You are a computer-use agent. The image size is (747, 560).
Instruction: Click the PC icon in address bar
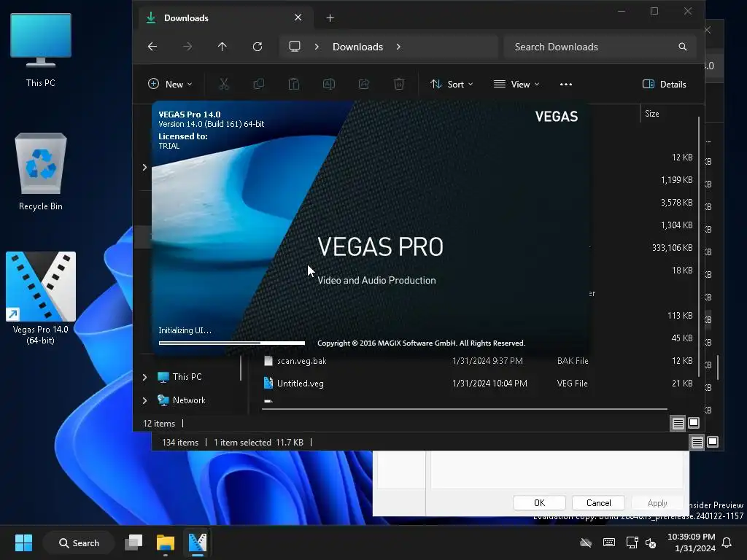(x=295, y=47)
